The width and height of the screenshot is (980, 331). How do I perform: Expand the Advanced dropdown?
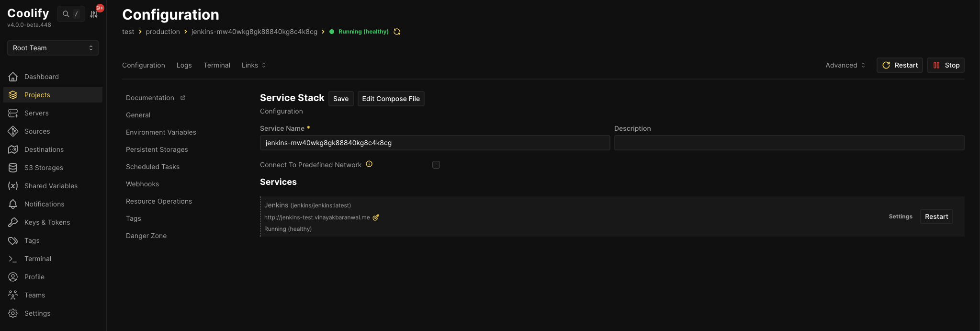coord(845,65)
